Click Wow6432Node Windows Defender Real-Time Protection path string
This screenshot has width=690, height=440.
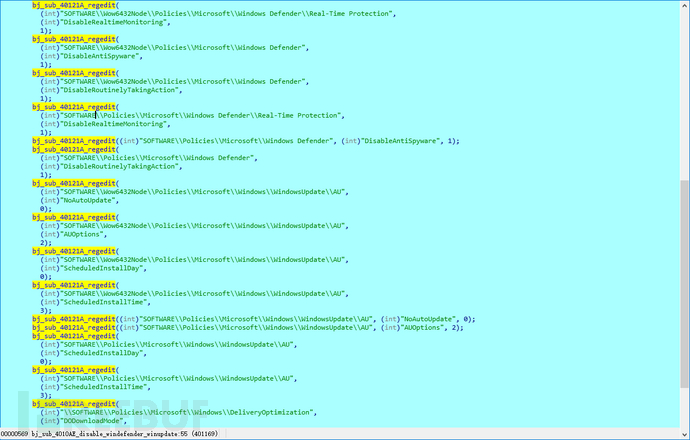226,14
